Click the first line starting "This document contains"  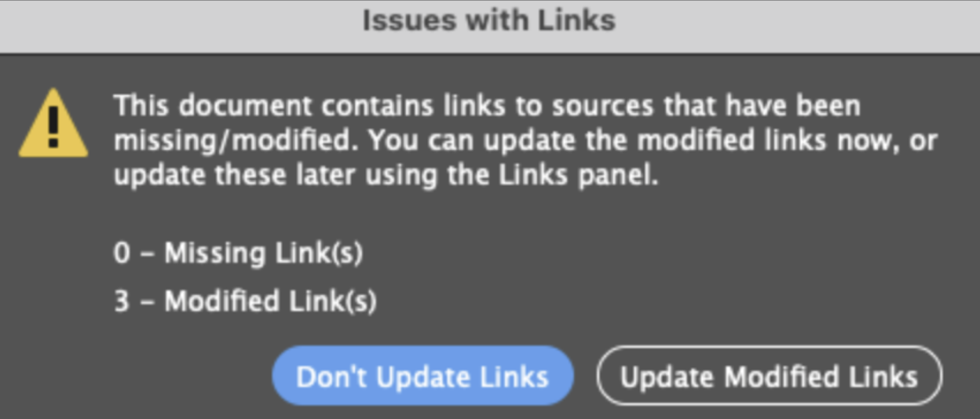tap(487, 105)
